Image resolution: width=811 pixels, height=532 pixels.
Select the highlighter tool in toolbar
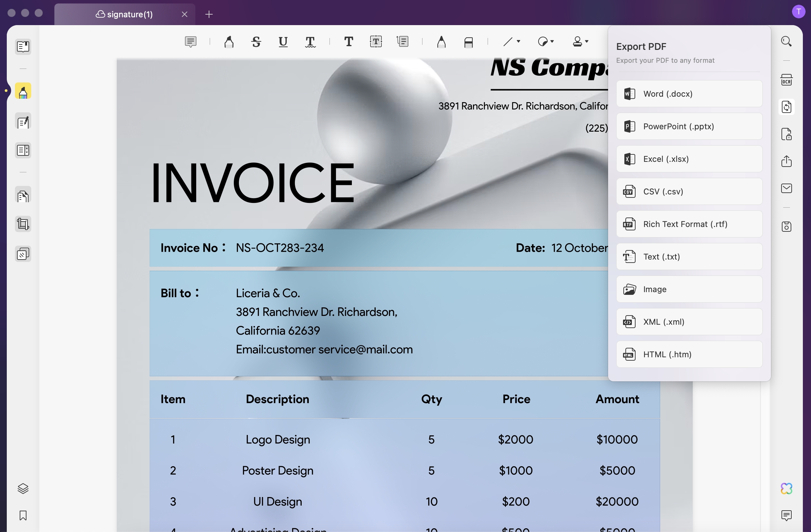click(x=229, y=42)
